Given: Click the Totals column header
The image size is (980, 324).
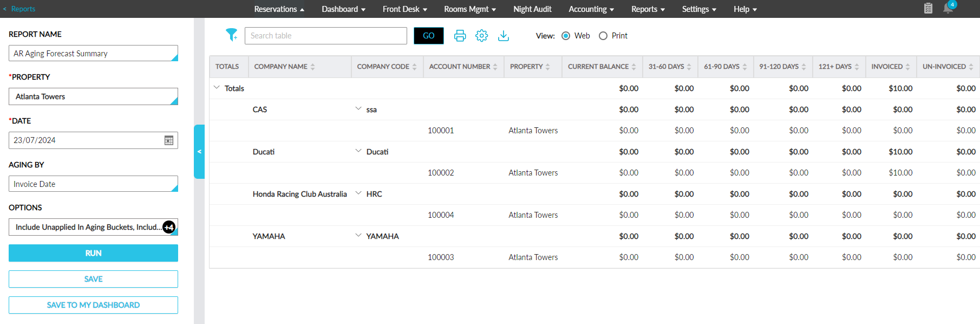Looking at the screenshot, I should pos(227,67).
